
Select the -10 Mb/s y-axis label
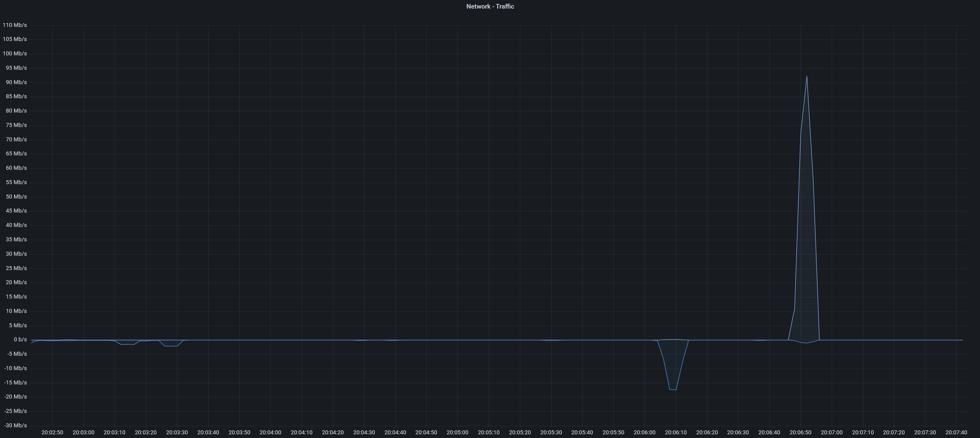[16, 368]
